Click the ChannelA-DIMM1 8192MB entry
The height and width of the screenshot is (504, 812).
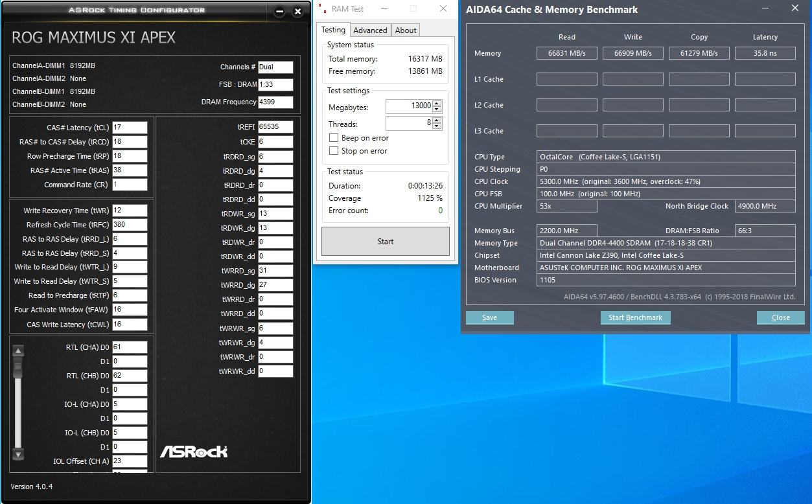click(54, 65)
